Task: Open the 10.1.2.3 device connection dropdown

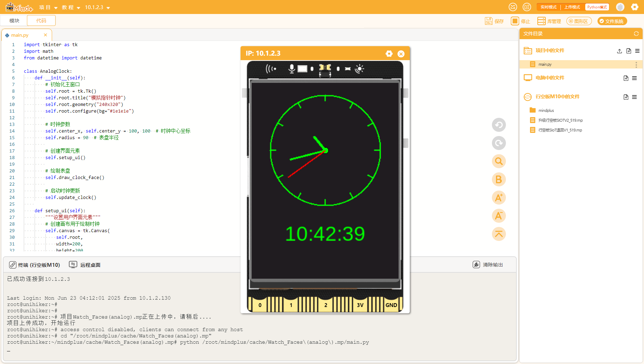Action: coord(97,7)
